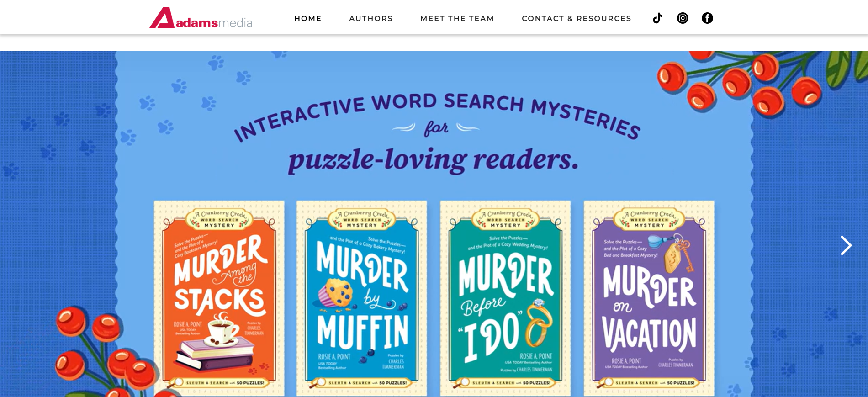Select the Murder on Vacation title text

click(649, 308)
